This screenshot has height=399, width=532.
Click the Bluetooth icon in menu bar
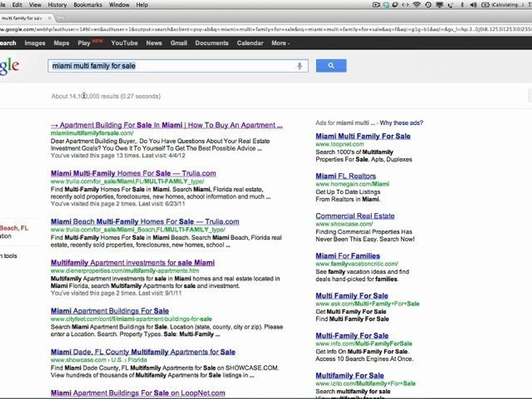pyautogui.click(x=462, y=5)
